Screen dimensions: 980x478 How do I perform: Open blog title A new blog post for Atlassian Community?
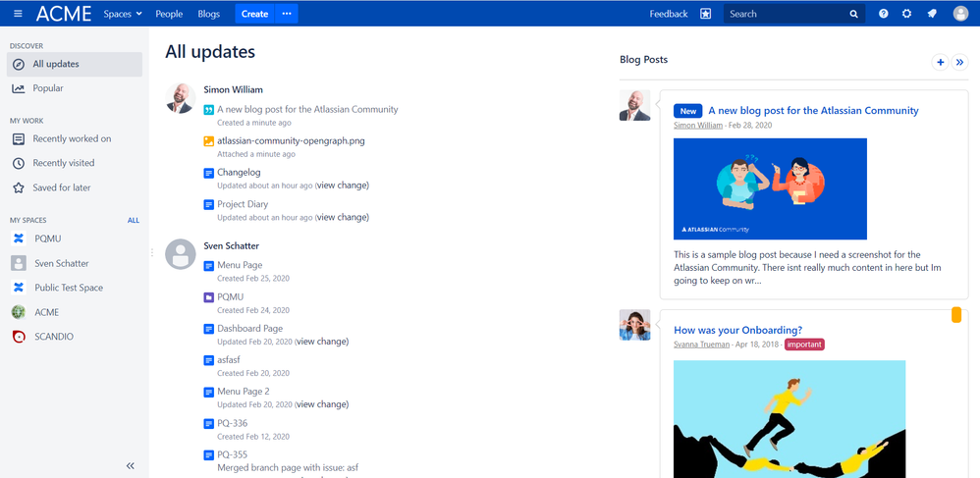(813, 111)
